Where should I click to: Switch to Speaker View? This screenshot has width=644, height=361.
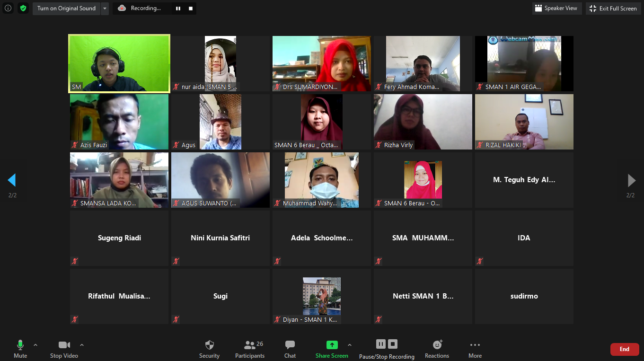tap(556, 8)
